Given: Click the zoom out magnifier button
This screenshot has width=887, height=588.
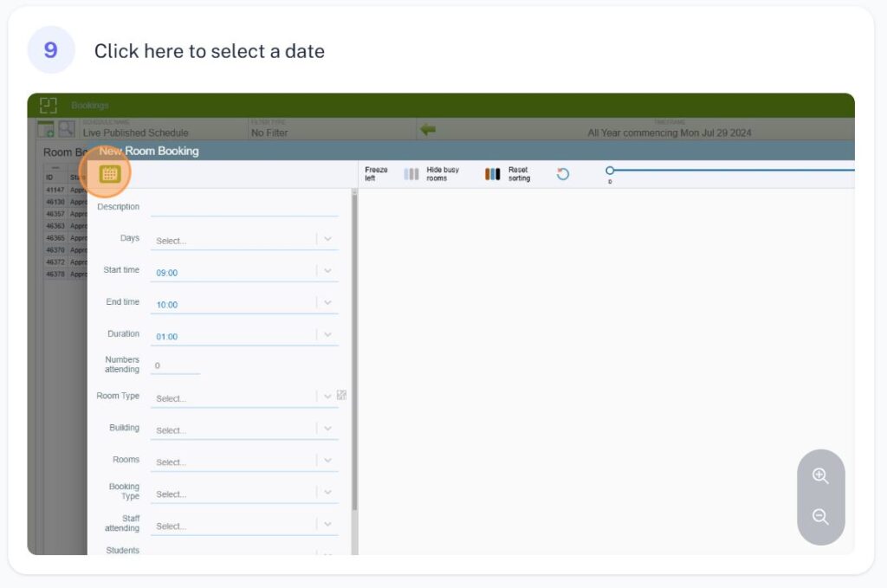Looking at the screenshot, I should point(820,517).
